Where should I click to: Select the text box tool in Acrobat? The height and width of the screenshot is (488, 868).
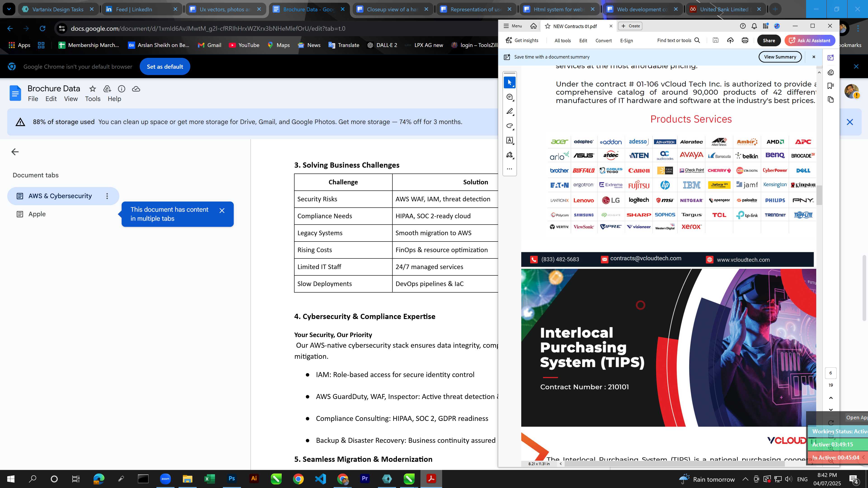509,141
